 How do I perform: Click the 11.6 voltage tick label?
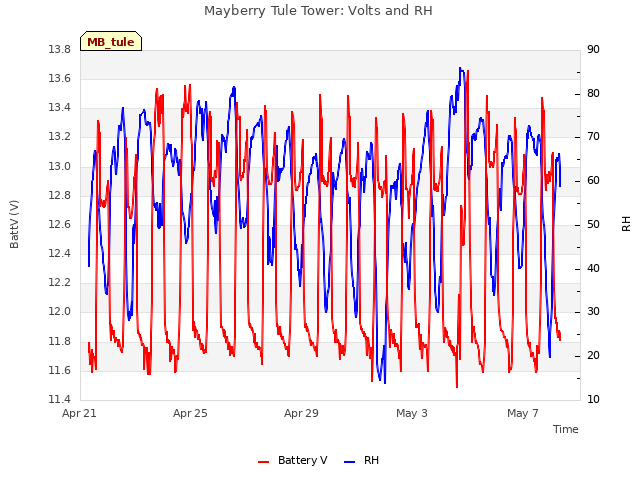coord(59,370)
